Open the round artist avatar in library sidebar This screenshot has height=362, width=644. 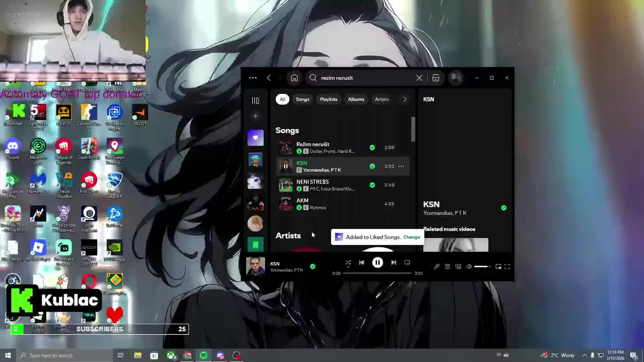point(255,223)
